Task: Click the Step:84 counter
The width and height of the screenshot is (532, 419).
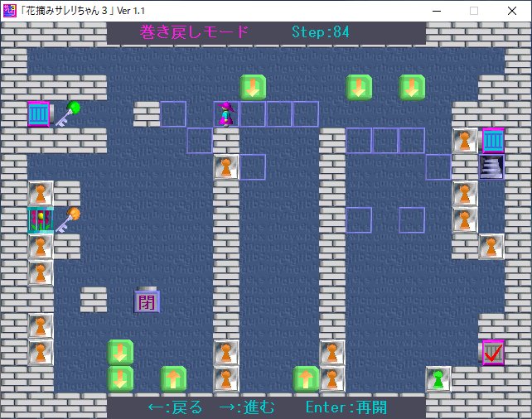Action: [321, 32]
